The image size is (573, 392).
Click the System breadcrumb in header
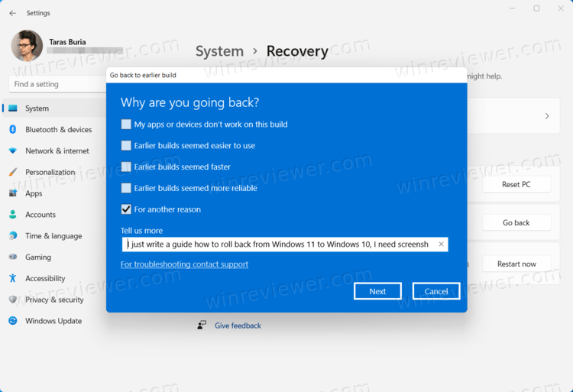point(219,51)
